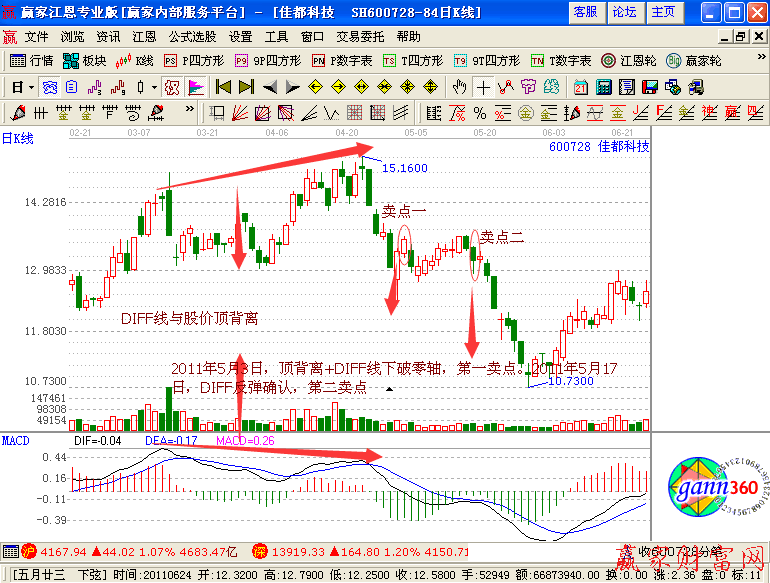Click the 客服 button in title bar
Screen dimensions: 770x583
[585, 12]
